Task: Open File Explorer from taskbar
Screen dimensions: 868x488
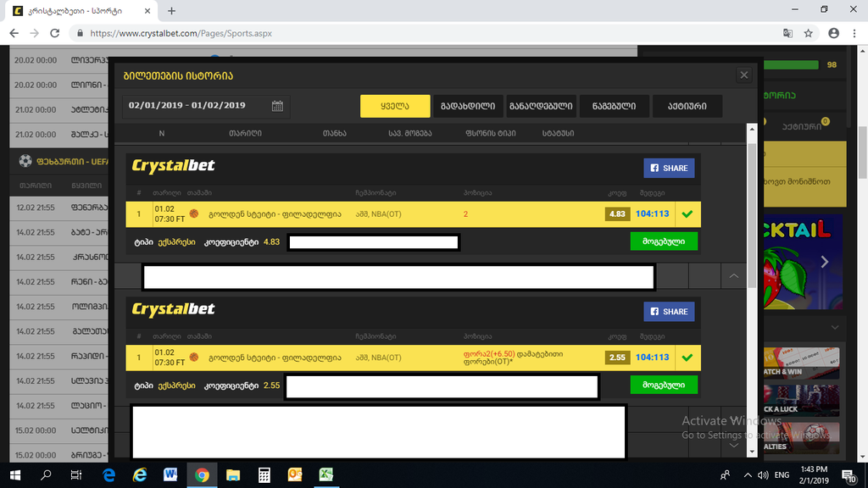Action: (233, 474)
